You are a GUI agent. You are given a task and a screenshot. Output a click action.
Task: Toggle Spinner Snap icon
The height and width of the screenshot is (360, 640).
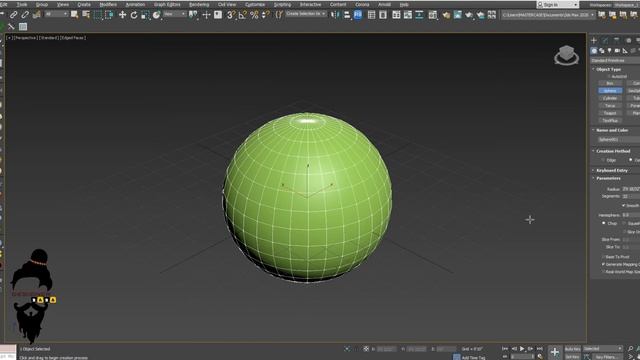266,15
